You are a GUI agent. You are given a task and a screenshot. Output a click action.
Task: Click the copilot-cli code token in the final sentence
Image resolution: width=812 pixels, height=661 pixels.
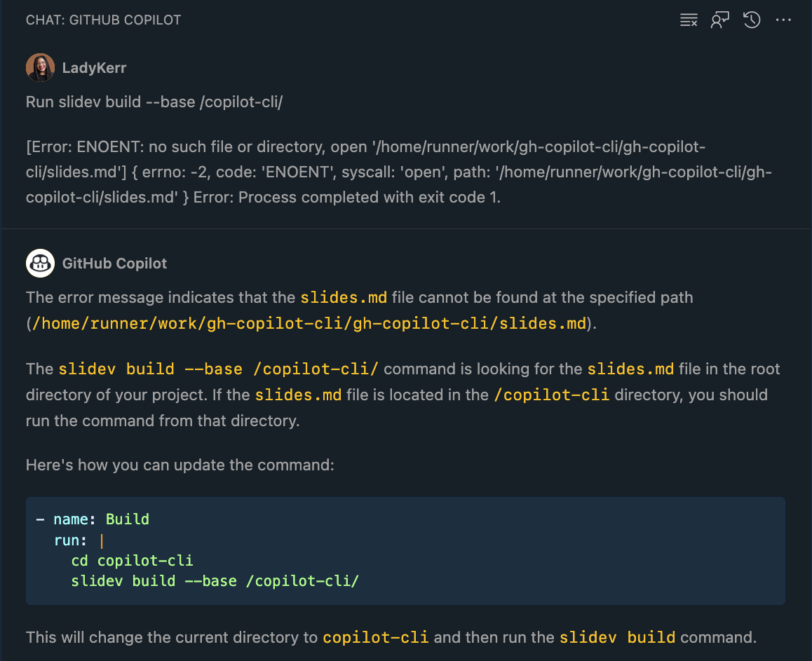[x=376, y=637]
